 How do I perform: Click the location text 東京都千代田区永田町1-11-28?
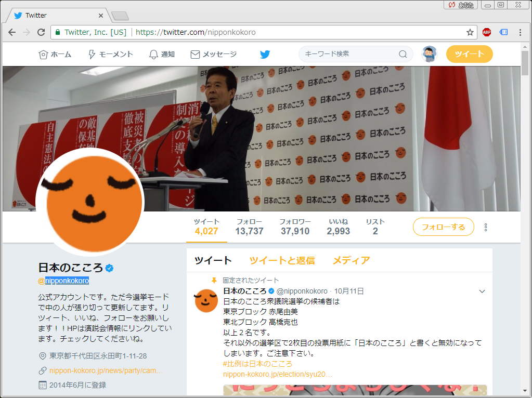coord(98,356)
